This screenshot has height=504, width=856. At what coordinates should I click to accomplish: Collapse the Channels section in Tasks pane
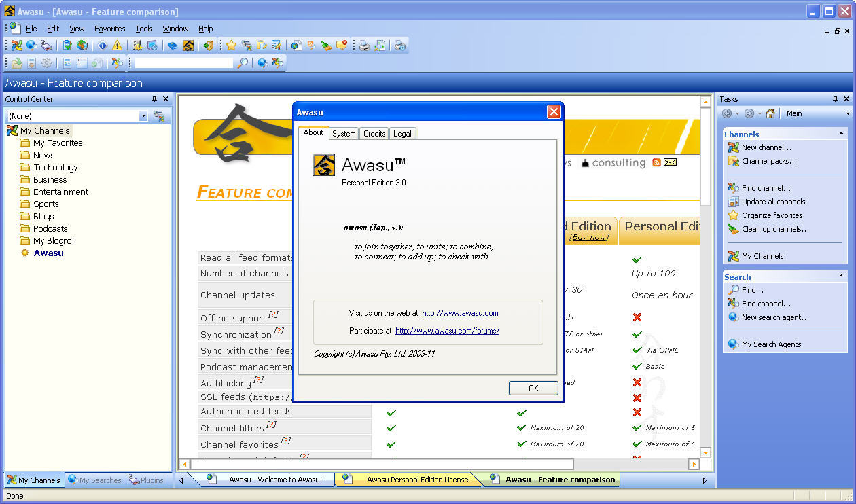click(842, 134)
